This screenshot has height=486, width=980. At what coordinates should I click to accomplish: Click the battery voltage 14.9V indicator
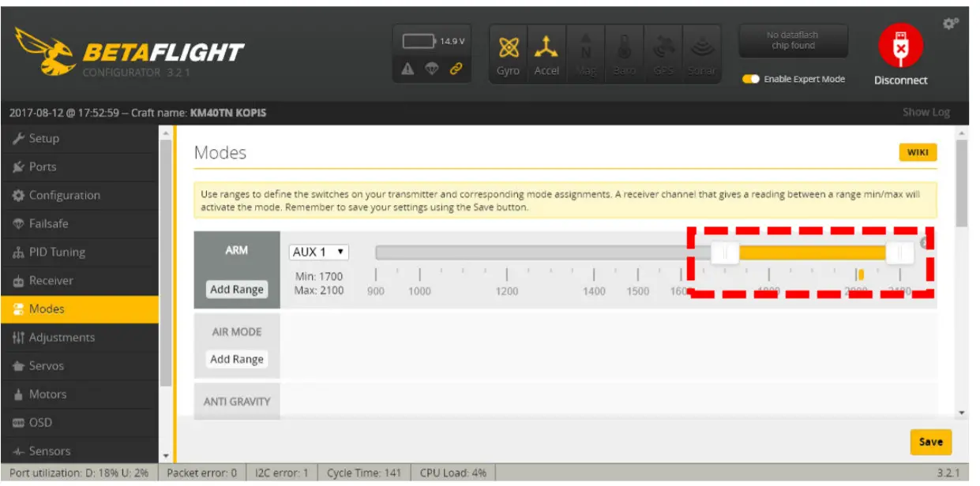tap(434, 42)
